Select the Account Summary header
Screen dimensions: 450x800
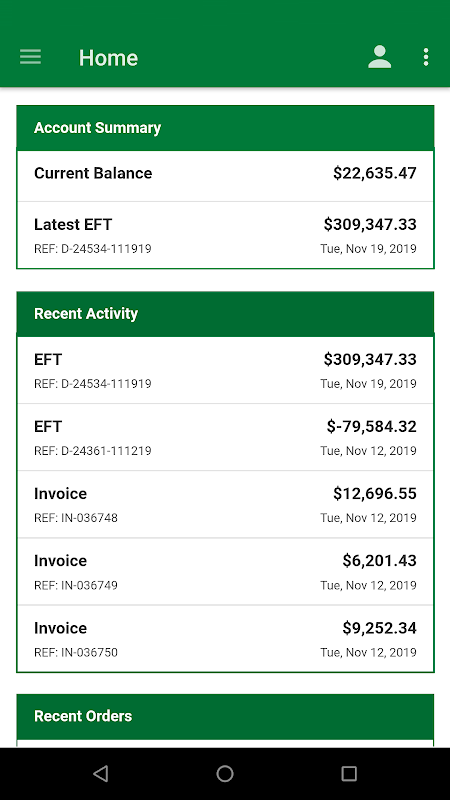(x=225, y=128)
